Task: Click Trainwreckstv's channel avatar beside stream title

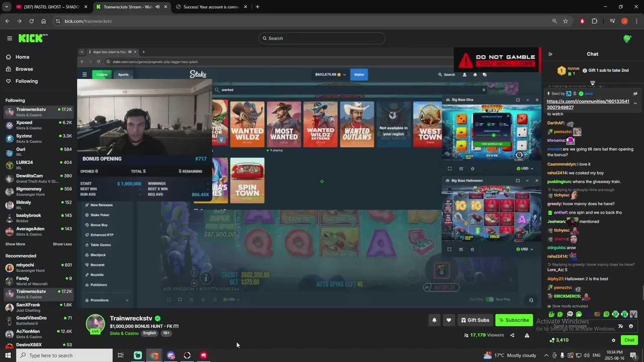Action: (95, 324)
